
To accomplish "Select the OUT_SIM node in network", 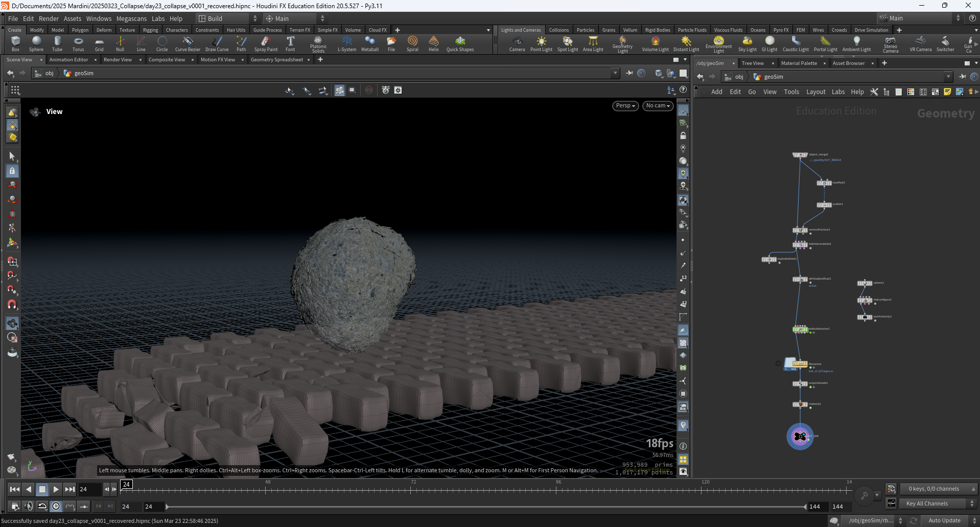I will click(x=800, y=437).
